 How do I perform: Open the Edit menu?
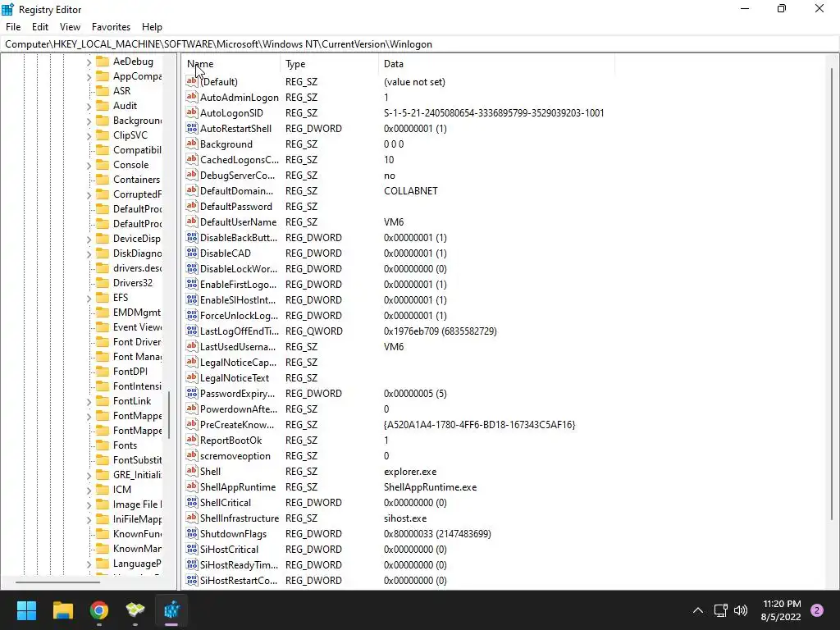[40, 27]
